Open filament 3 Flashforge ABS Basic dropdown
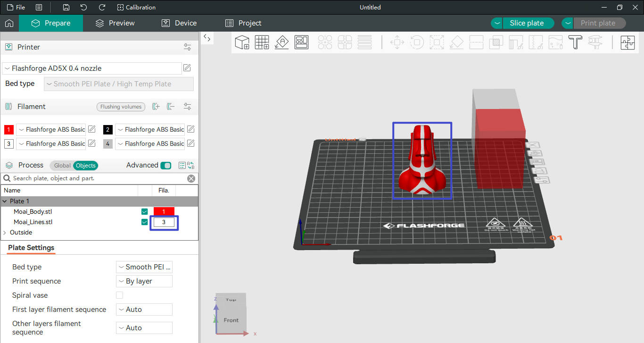 tap(51, 143)
